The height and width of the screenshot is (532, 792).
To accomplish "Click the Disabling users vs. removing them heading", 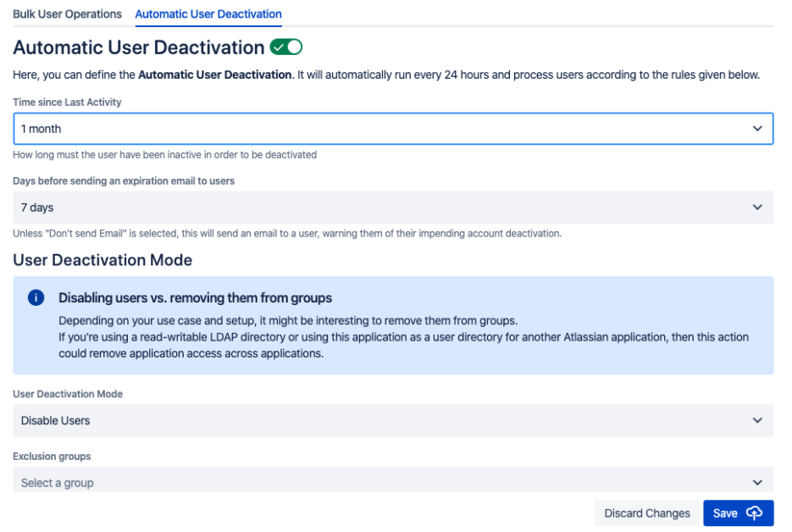I will [x=195, y=298].
